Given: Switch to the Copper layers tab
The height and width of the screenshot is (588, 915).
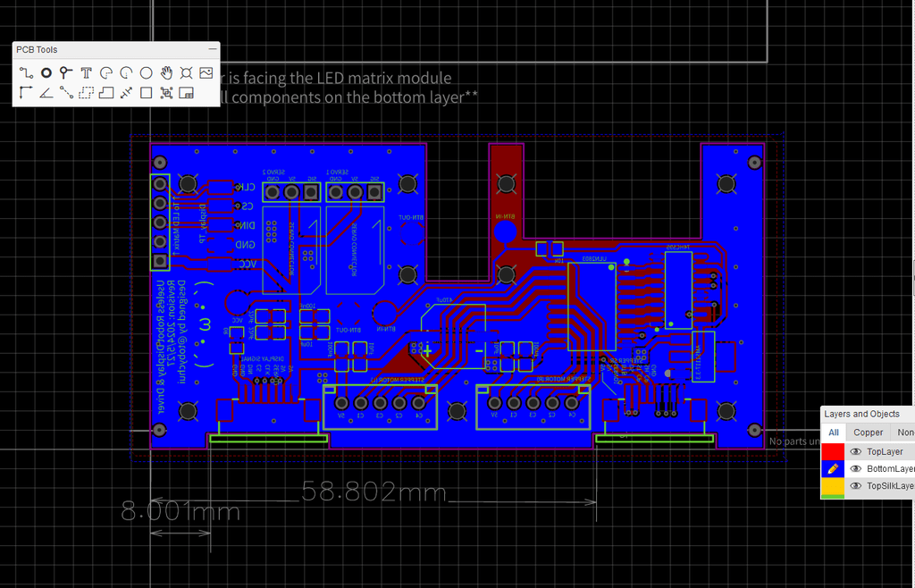Looking at the screenshot, I should tap(868, 433).
